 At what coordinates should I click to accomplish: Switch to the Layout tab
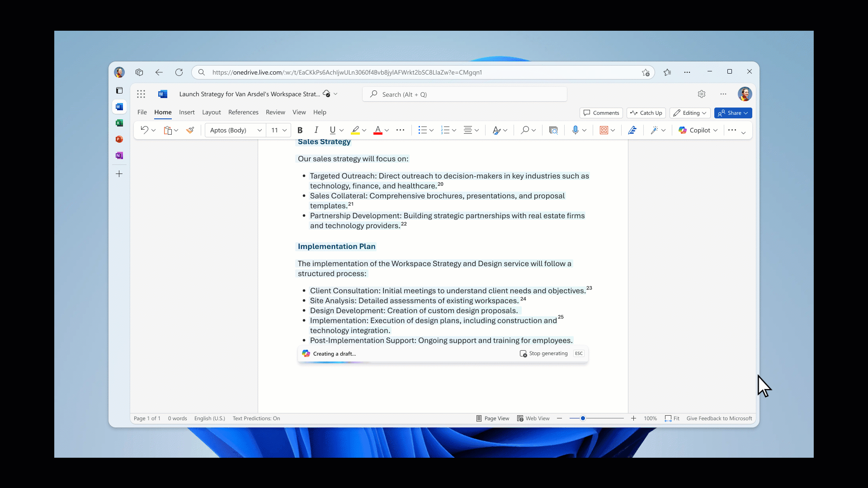tap(212, 112)
